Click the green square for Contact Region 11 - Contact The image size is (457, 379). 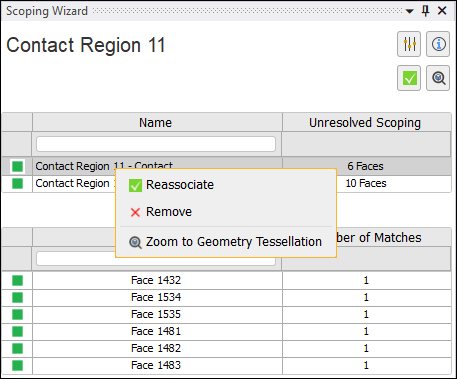point(17,166)
